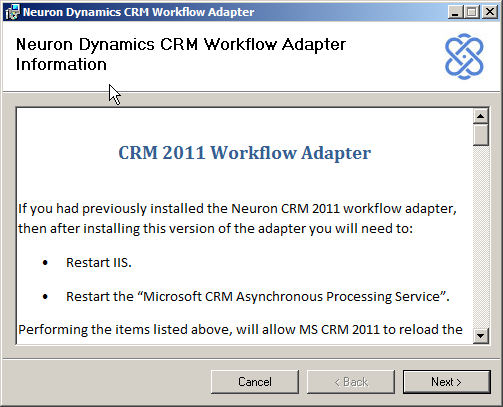Click the 'Neuron Dynamics CRM Workflow Adapter Information' header
The image size is (503, 407).
181,54
